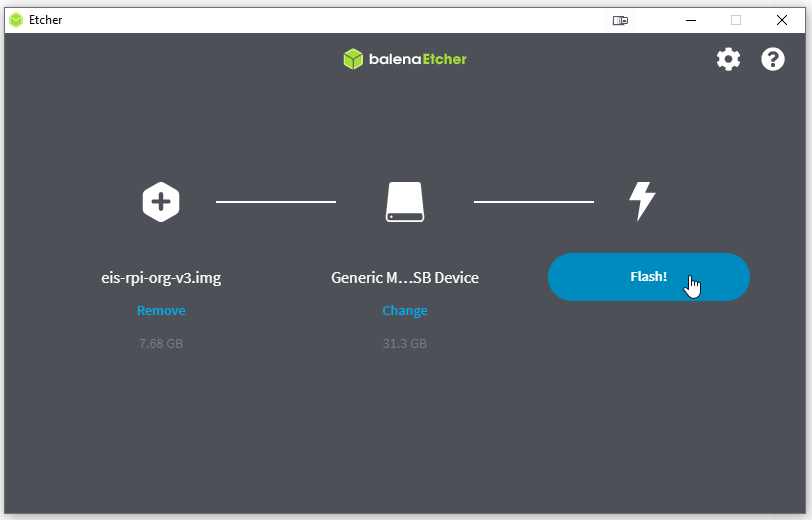Image resolution: width=812 pixels, height=520 pixels.
Task: Click the Etcher cube icon in title bar
Action: coord(16,20)
